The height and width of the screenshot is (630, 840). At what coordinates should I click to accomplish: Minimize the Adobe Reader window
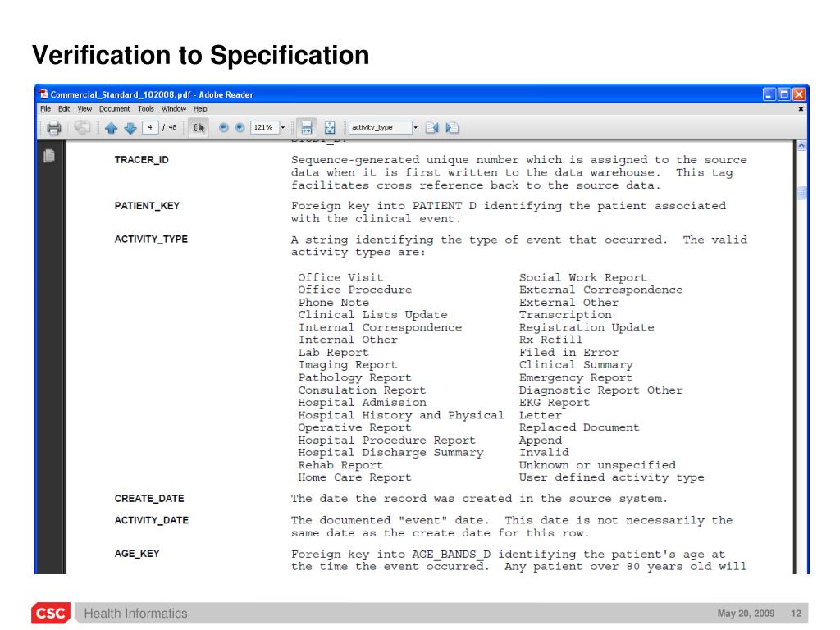pyautogui.click(x=769, y=94)
